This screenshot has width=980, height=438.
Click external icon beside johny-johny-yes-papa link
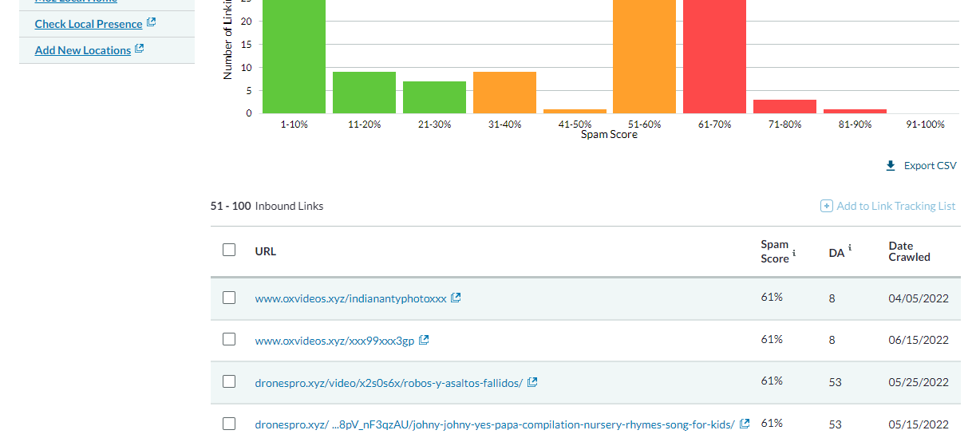pos(745,424)
